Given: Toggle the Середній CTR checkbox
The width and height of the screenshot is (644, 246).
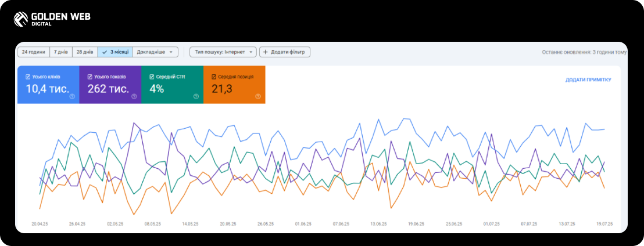Looking at the screenshot, I should click(152, 77).
